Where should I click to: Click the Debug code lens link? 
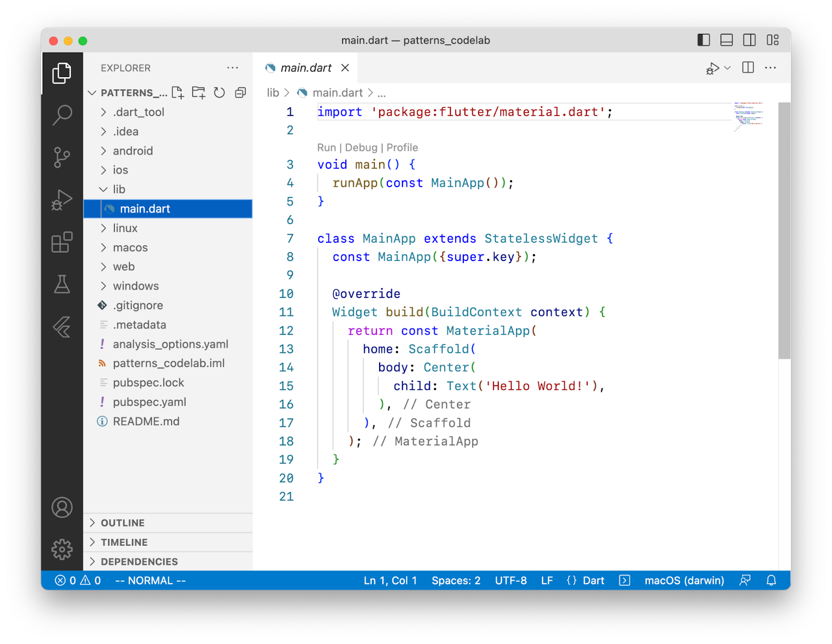[362, 147]
